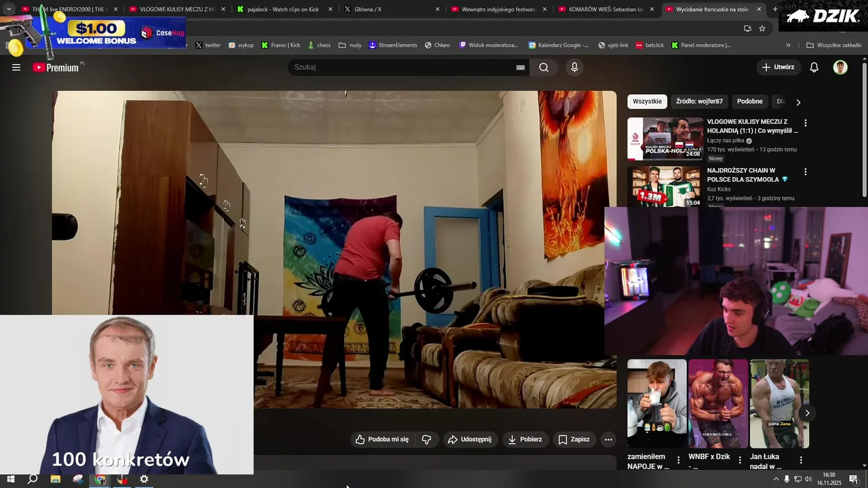
Task: Open options for VLOGOWE KULISY sidebar video
Action: 806,123
